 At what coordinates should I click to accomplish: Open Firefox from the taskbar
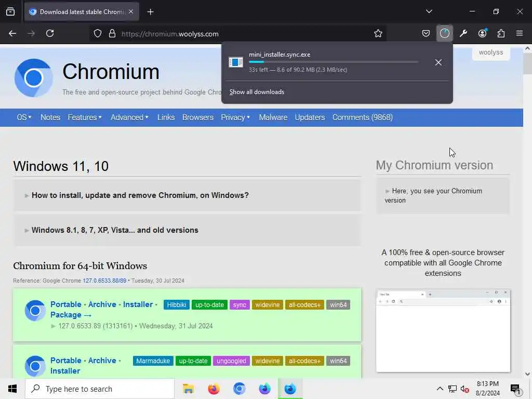click(x=214, y=389)
